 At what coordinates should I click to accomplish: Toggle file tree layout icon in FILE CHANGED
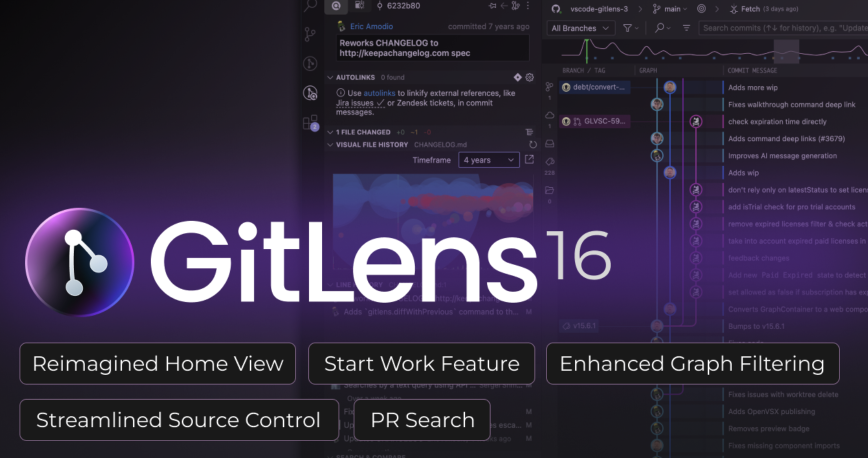click(x=529, y=132)
